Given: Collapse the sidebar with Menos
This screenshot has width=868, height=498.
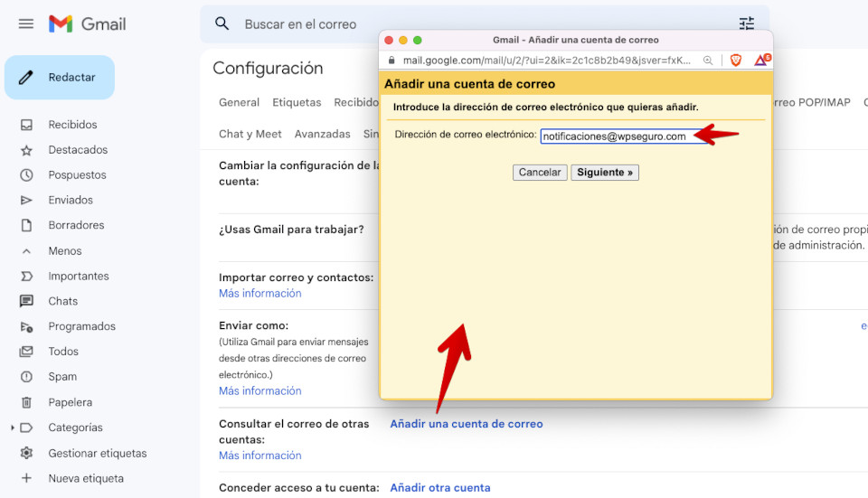Looking at the screenshot, I should pyautogui.click(x=65, y=250).
